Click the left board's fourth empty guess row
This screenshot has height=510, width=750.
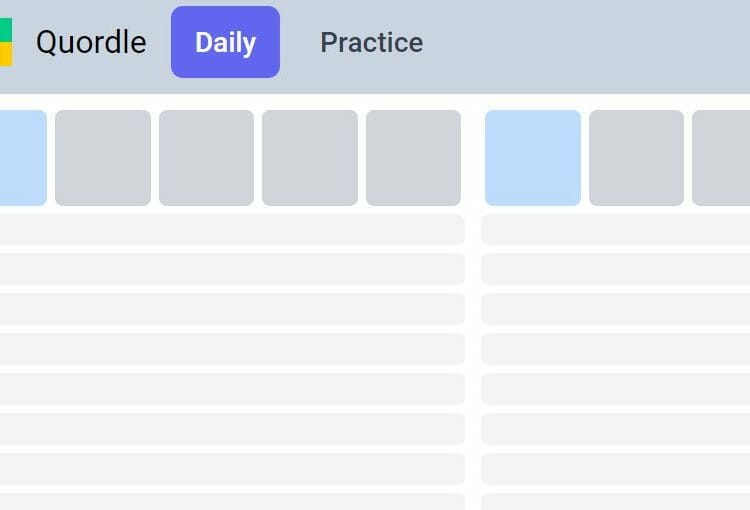pos(232,349)
